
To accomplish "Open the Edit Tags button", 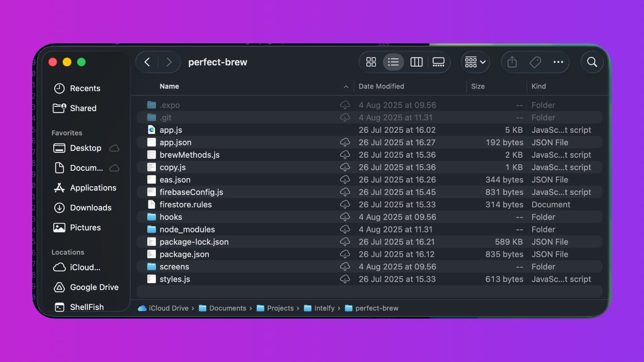I will (535, 62).
